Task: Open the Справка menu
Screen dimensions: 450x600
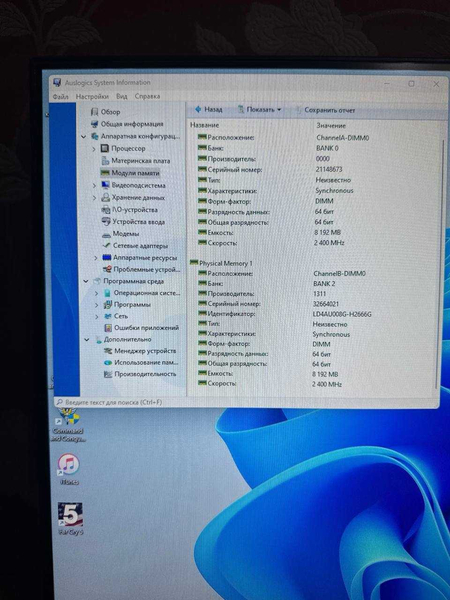Action: (147, 96)
